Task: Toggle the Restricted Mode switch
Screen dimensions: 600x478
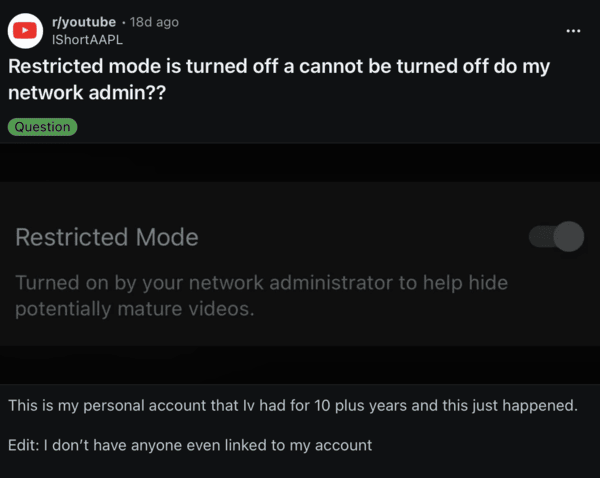Action: (x=555, y=237)
